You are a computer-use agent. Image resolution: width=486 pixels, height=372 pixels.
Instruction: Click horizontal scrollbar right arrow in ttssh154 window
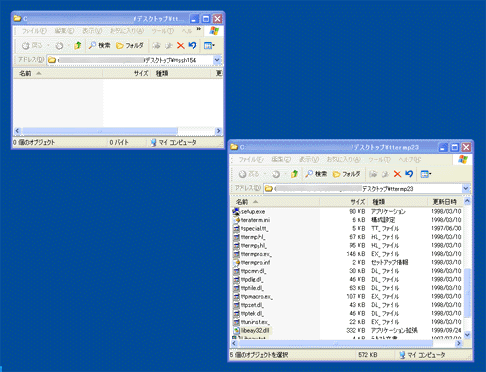[x=219, y=131]
